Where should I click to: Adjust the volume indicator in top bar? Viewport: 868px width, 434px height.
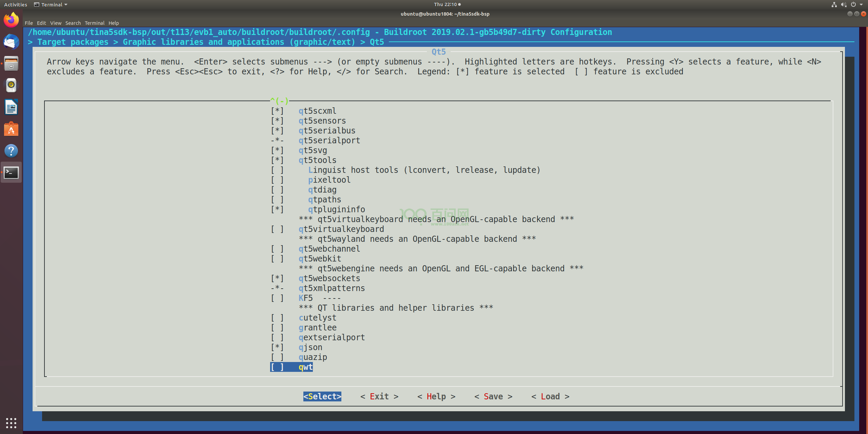click(843, 4)
